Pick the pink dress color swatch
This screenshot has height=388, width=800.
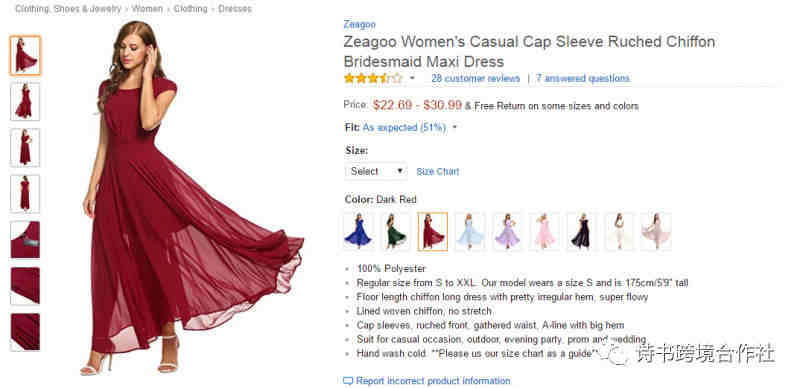click(544, 231)
